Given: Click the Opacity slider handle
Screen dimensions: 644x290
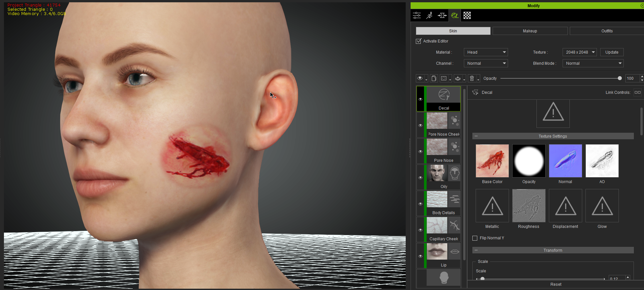Looking at the screenshot, I should (620, 78).
